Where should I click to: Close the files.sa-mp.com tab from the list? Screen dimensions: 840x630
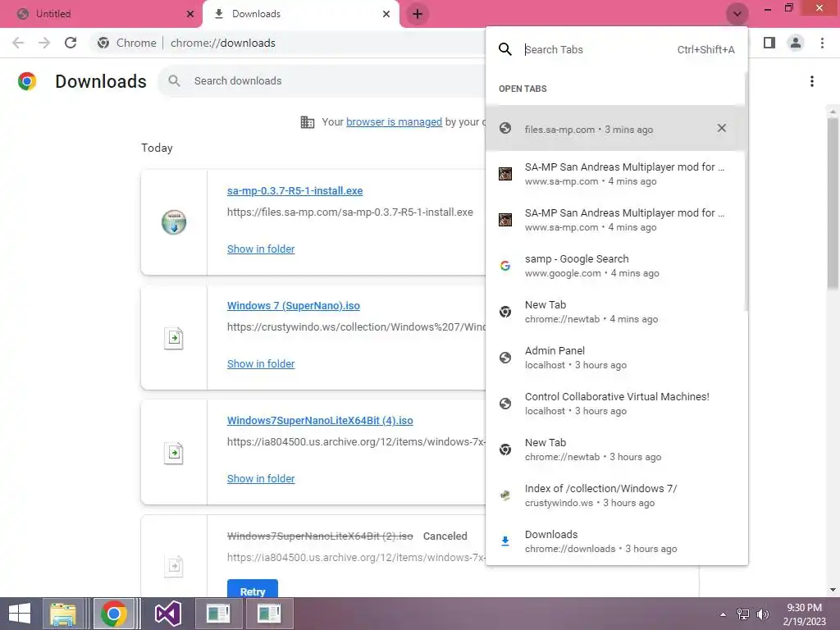click(x=722, y=128)
